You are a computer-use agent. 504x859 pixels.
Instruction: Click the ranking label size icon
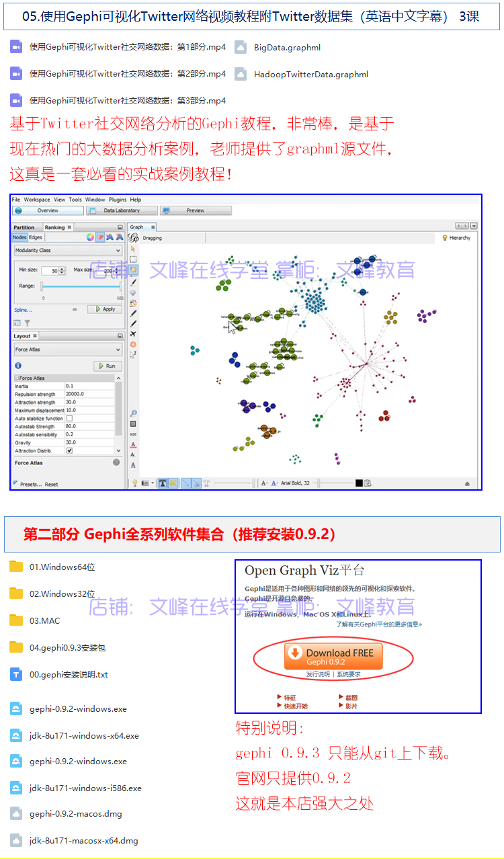119,237
